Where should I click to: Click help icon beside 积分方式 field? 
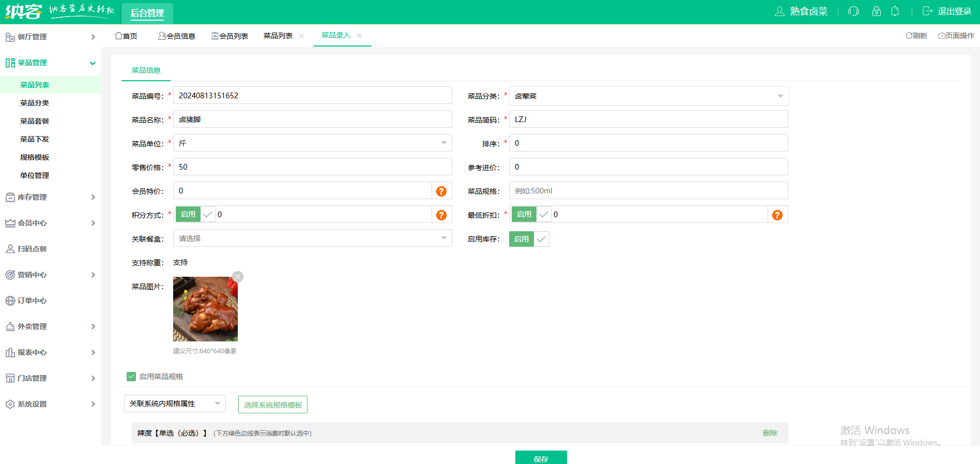point(441,215)
